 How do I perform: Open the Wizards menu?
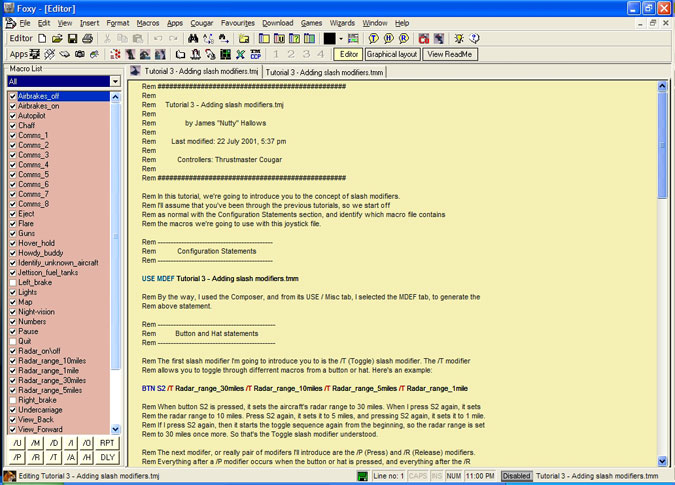[342, 23]
